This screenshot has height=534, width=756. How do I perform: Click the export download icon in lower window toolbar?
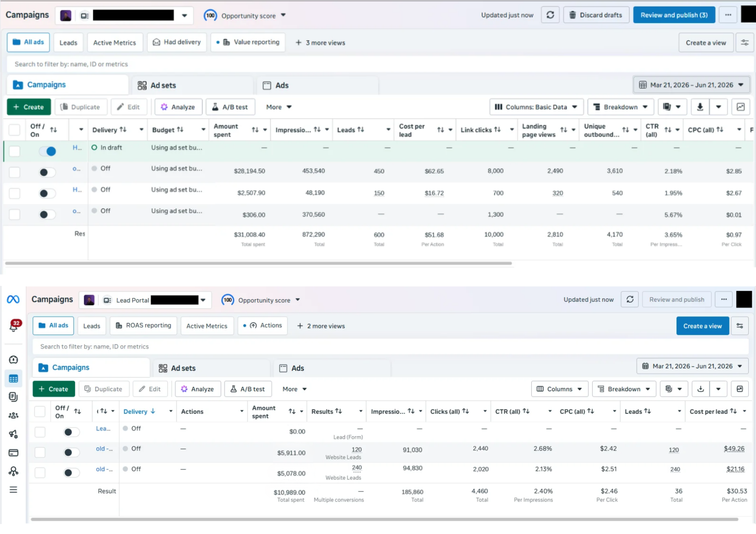701,389
